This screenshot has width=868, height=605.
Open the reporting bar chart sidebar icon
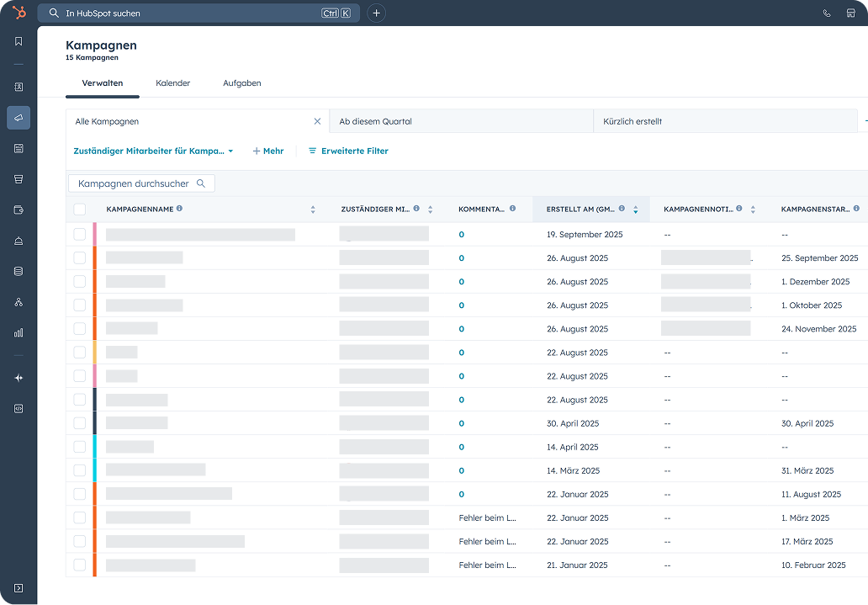tap(19, 332)
